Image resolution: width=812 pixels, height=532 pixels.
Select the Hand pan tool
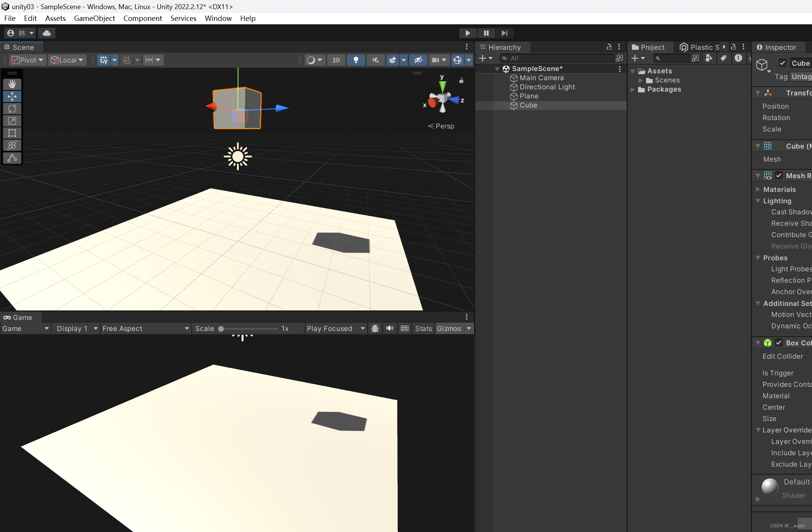click(x=12, y=84)
